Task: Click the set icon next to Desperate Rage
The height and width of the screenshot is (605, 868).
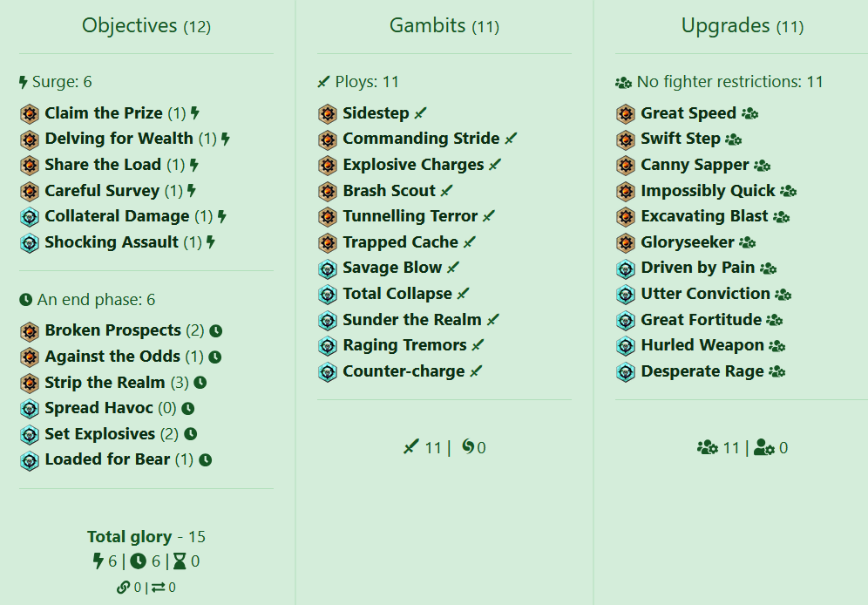Action: pyautogui.click(x=626, y=371)
